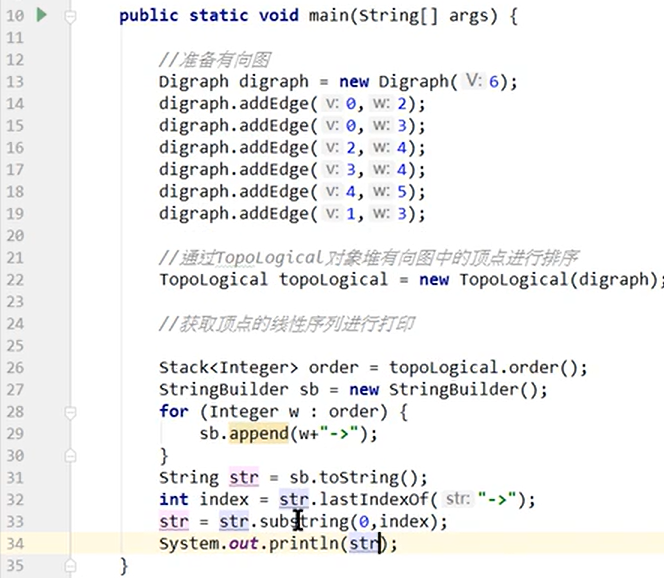The width and height of the screenshot is (664, 578).
Task: Click addEdge call with v: 2, w: 4
Action: [292, 148]
